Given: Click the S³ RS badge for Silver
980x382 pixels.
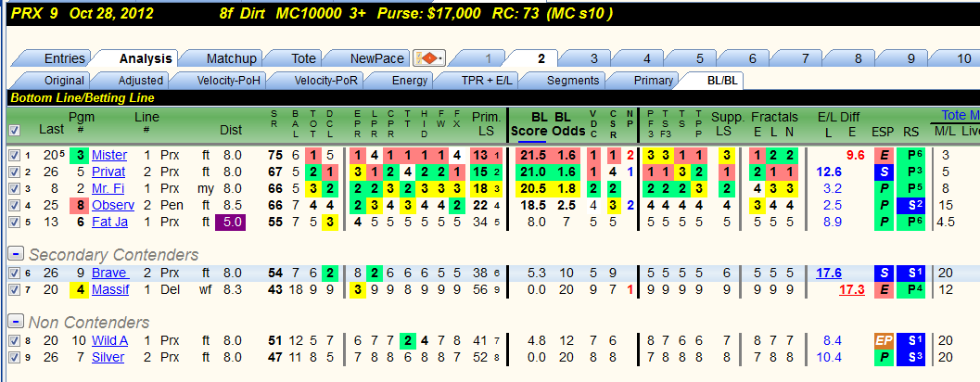Looking at the screenshot, I should coord(910,357).
